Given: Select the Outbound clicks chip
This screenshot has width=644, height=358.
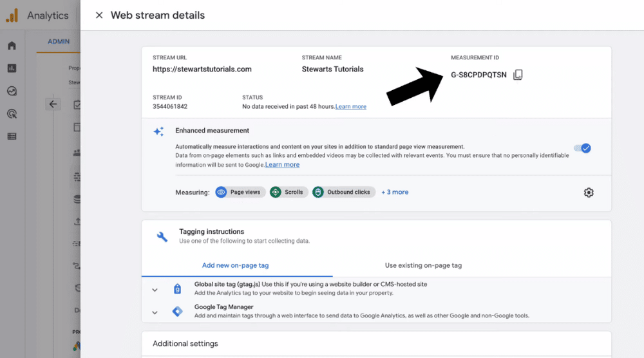Looking at the screenshot, I should tap(344, 192).
